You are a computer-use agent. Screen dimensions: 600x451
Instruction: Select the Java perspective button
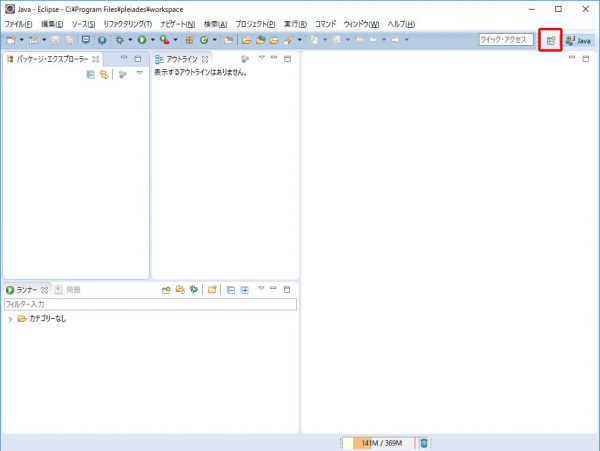point(578,40)
